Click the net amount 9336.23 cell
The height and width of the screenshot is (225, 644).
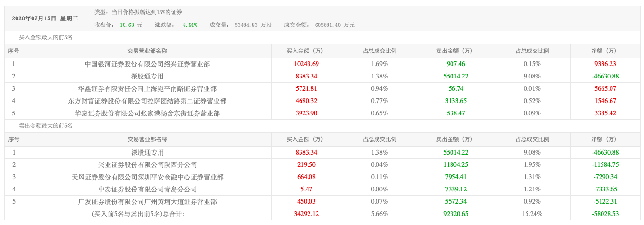click(x=606, y=64)
